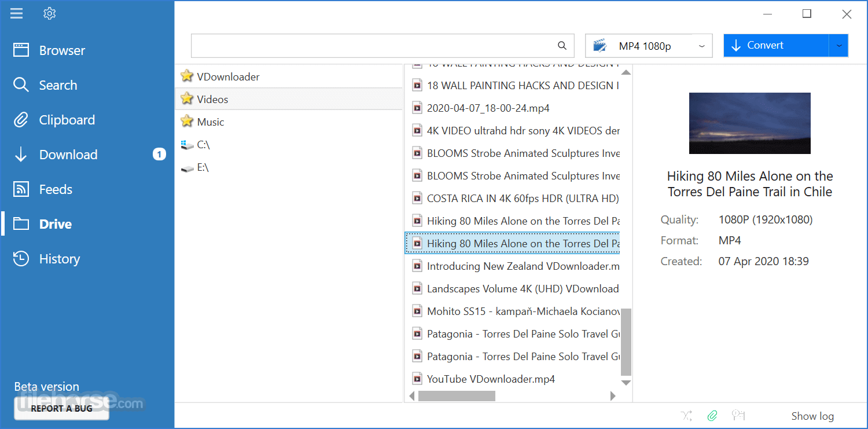Open settings gear icon
This screenshot has width=868, height=429.
(x=50, y=13)
